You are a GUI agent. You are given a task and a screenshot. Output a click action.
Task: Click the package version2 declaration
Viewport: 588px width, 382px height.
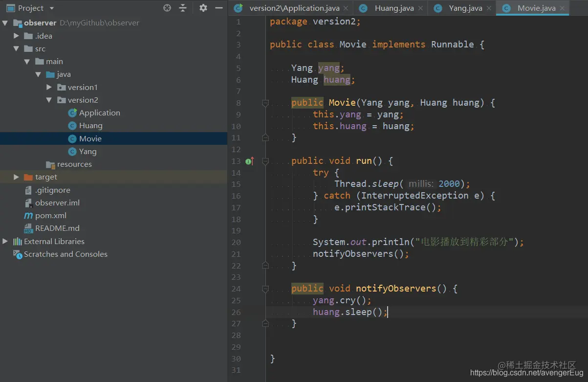click(315, 22)
